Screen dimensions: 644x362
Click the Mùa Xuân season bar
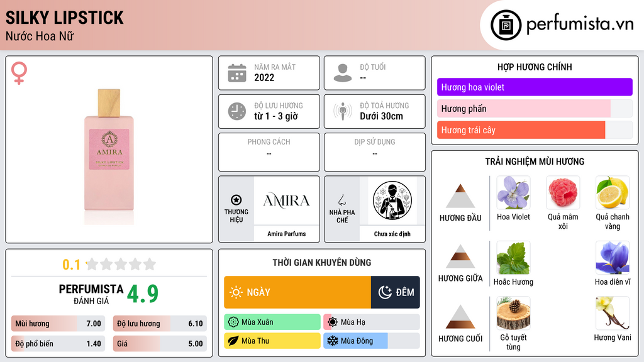coord(272,322)
